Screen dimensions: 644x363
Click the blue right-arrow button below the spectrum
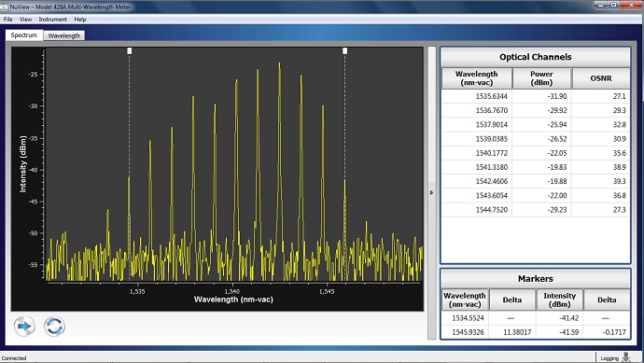24,327
